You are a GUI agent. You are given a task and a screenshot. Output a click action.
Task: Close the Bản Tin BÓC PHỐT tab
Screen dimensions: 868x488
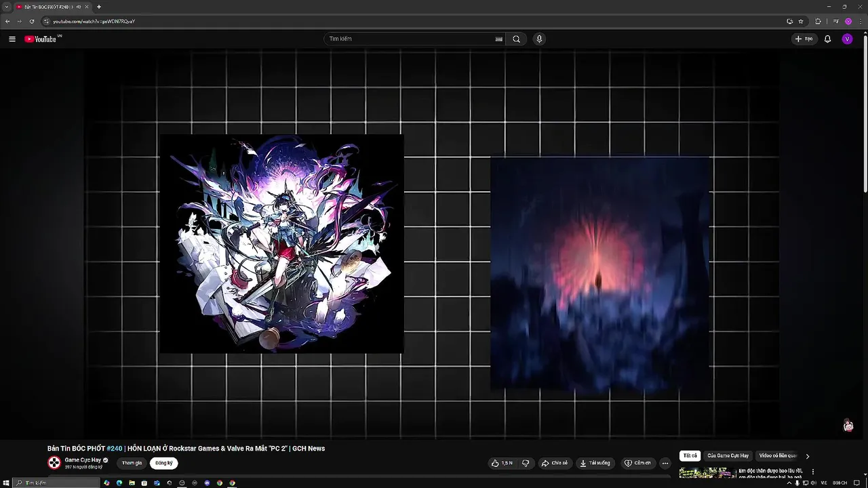coord(87,7)
